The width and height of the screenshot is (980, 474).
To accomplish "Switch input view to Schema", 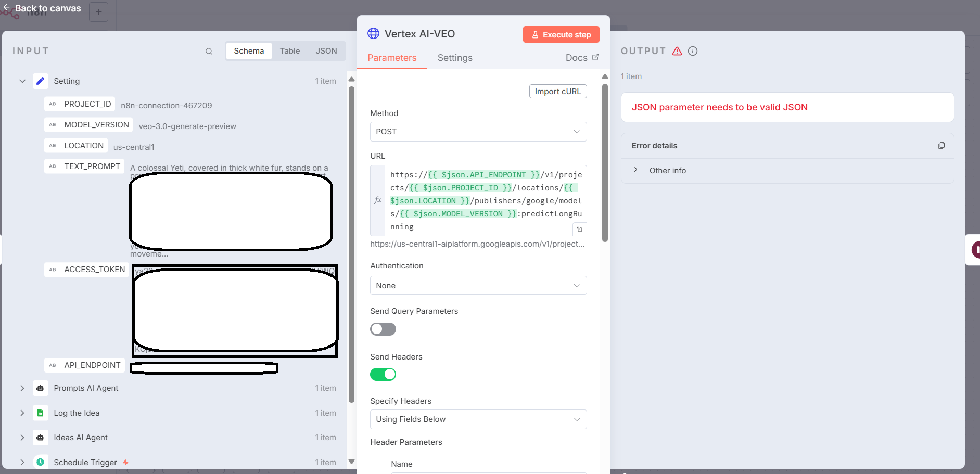I will click(x=249, y=51).
